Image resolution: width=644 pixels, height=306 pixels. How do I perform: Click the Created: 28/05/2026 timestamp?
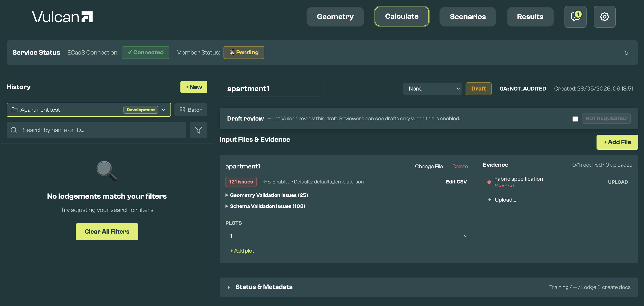593,89
